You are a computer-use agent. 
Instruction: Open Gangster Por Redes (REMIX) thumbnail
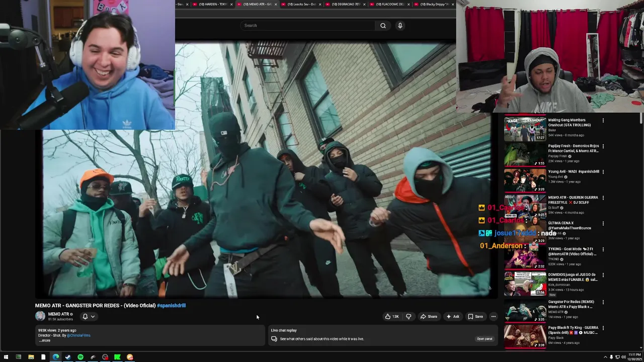525,310
